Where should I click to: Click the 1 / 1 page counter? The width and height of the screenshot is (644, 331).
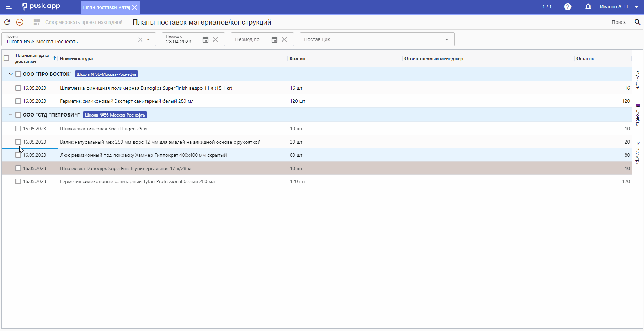547,7
